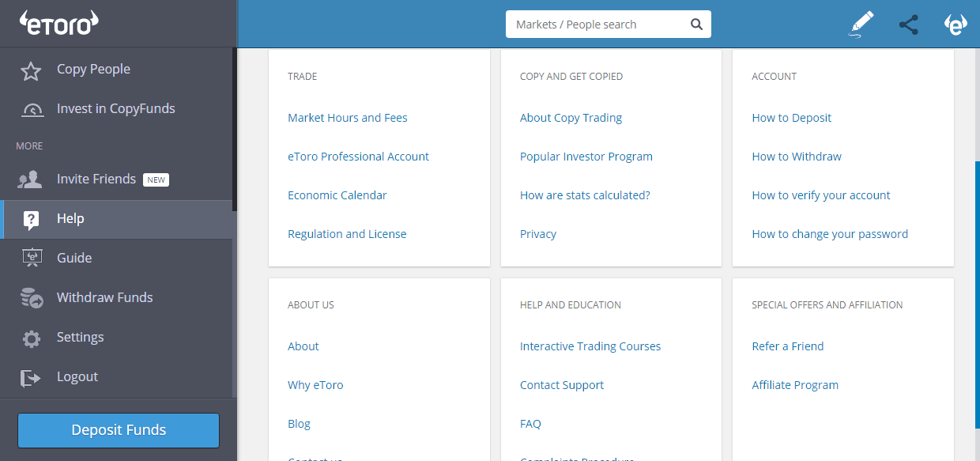
Task: Click the MORE label in sidebar
Action: coord(29,146)
